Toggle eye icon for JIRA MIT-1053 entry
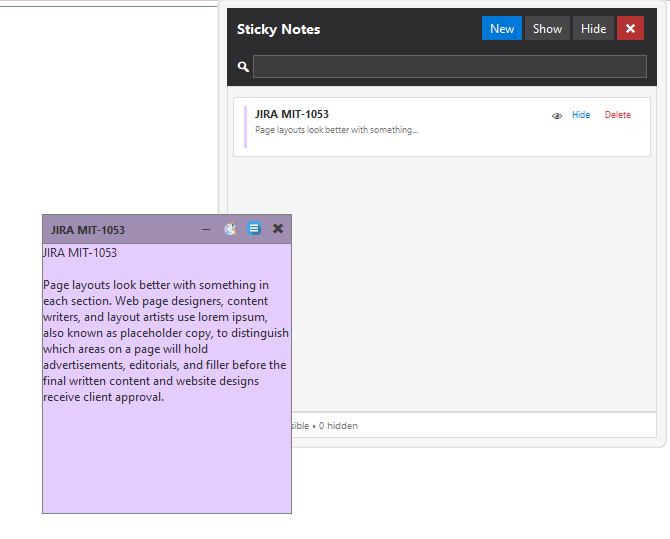The height and width of the screenshot is (539, 670). (556, 115)
